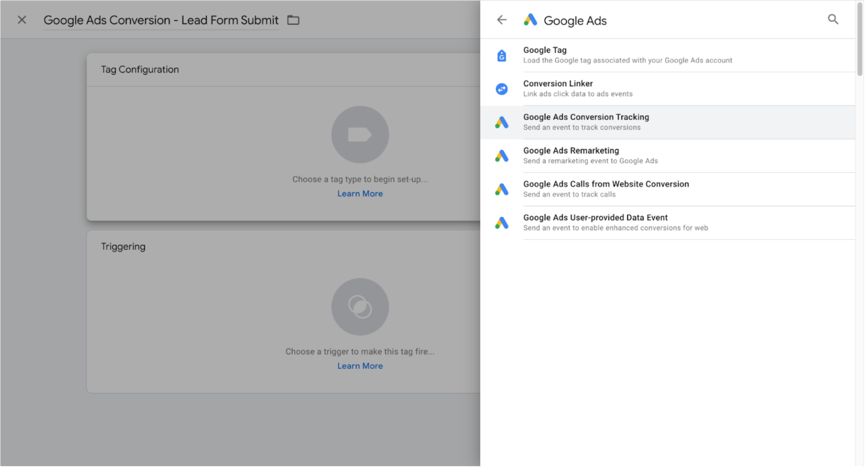Click the tag type placeholder circle
The image size is (868, 467).
tap(360, 135)
